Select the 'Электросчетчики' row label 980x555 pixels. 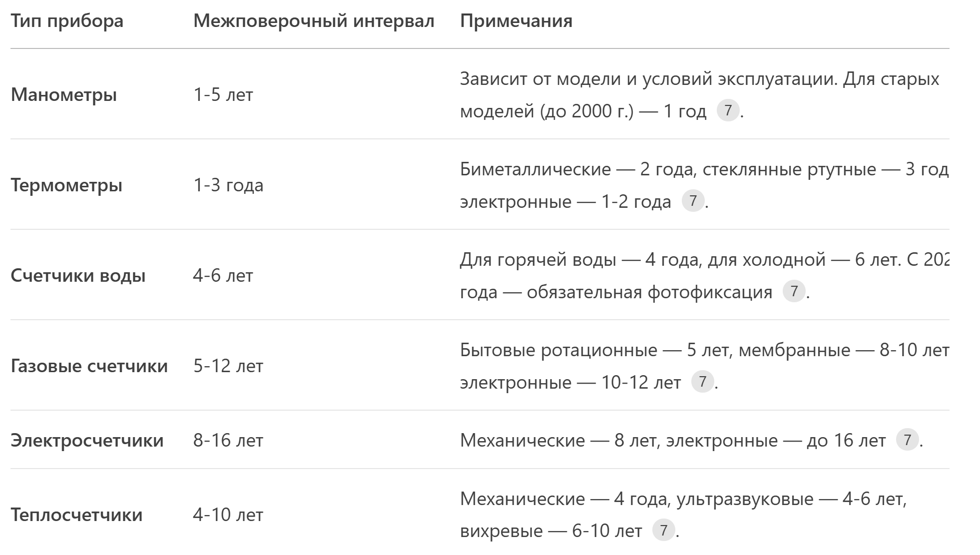click(x=87, y=440)
